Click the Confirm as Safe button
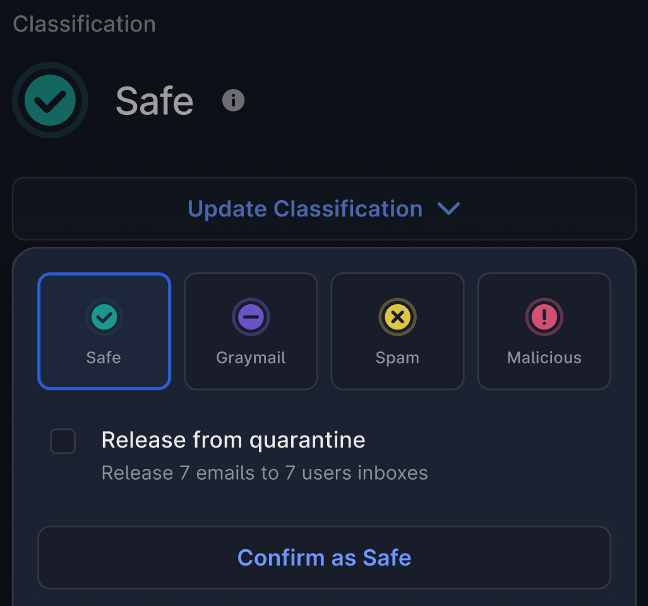The image size is (648, 606). point(324,558)
